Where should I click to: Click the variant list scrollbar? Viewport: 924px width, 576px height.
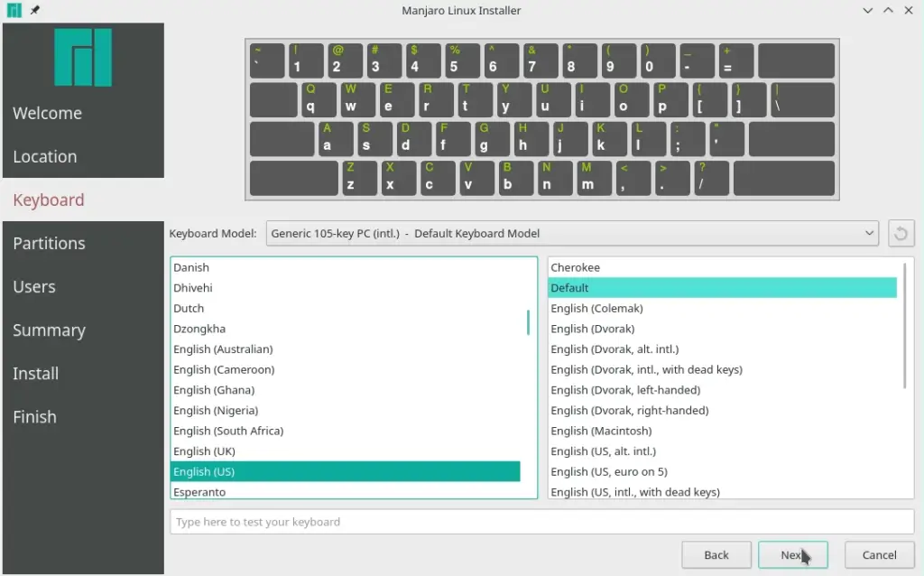coord(904,325)
